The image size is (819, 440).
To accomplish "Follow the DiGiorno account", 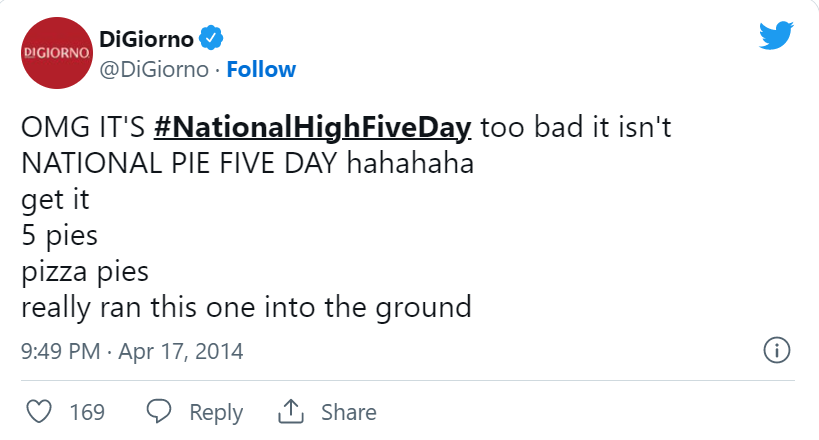I will 261,69.
